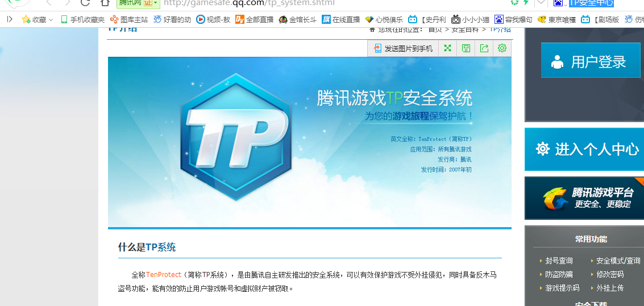
Task: Open the browser home page icon
Action: coord(106,2)
